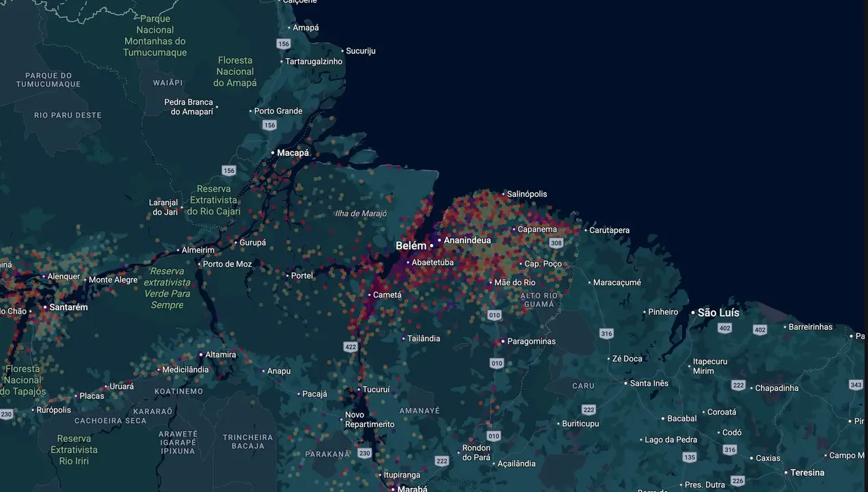Click the Pinheiro town label
Viewport: 868px width, 492px height.
point(663,312)
